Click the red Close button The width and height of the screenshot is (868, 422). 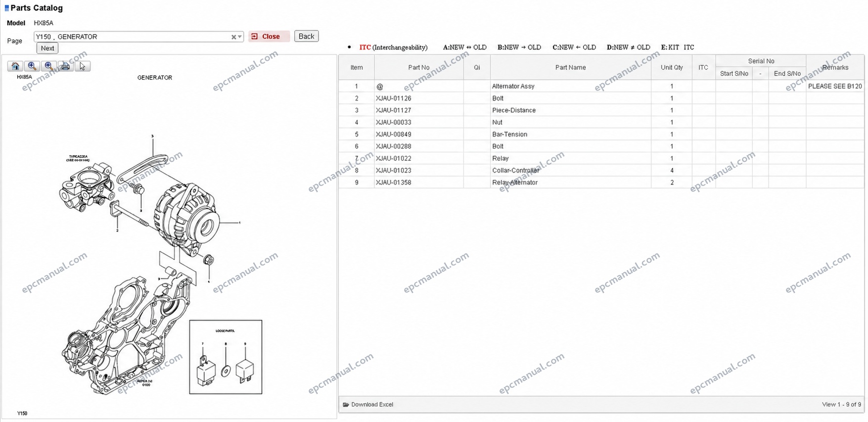coord(269,37)
